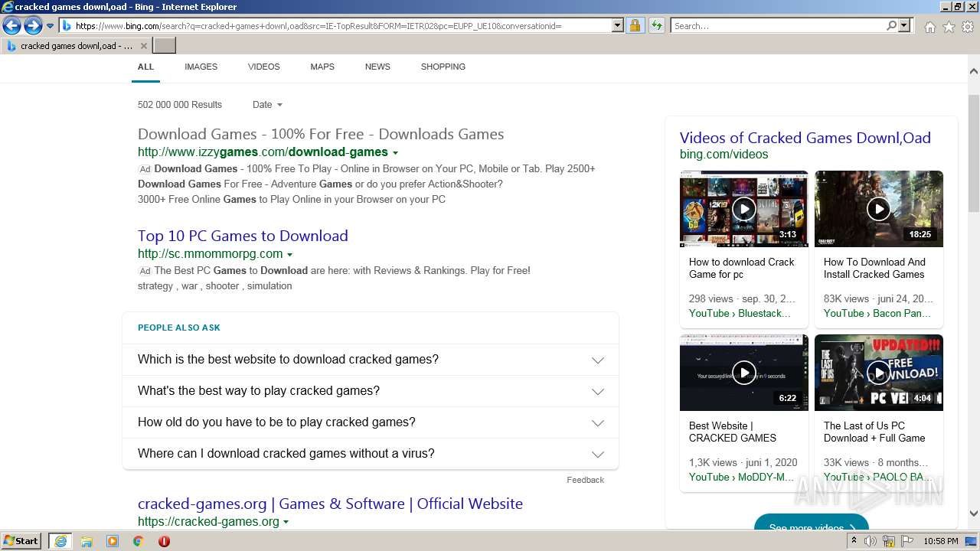The width and height of the screenshot is (980, 551).
Task: Click the security lock icon
Action: click(x=635, y=26)
